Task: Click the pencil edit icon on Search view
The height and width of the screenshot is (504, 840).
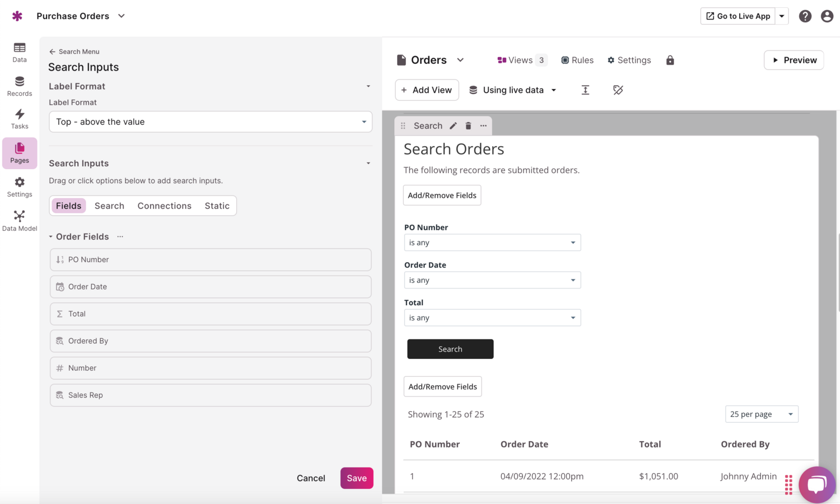Action: pos(453,126)
